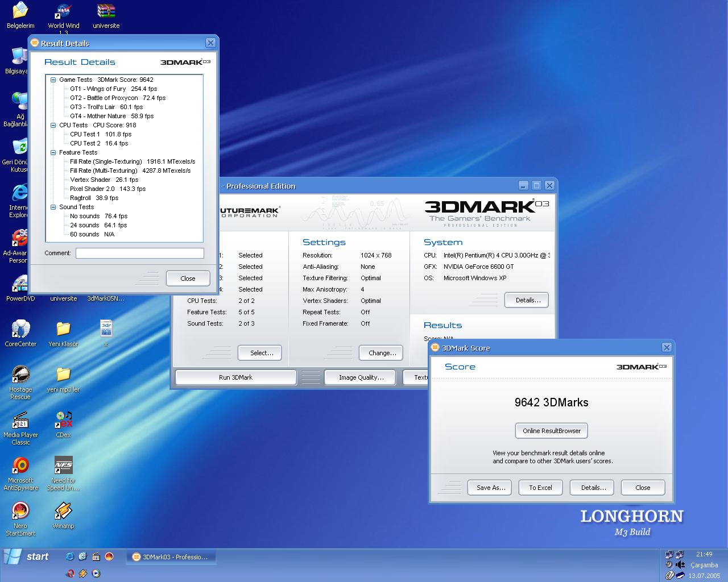Click the Show Desktop Quick Launch icon

coord(82,557)
